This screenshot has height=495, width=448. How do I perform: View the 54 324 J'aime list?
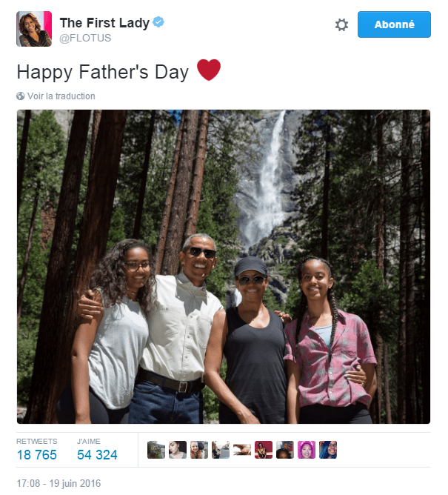pyautogui.click(x=97, y=454)
